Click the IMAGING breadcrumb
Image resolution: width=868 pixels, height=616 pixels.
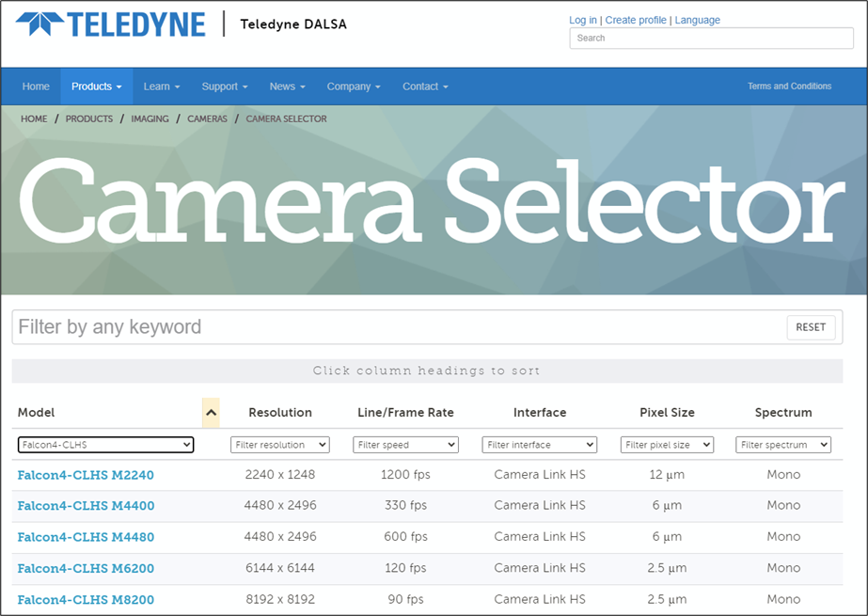(150, 119)
